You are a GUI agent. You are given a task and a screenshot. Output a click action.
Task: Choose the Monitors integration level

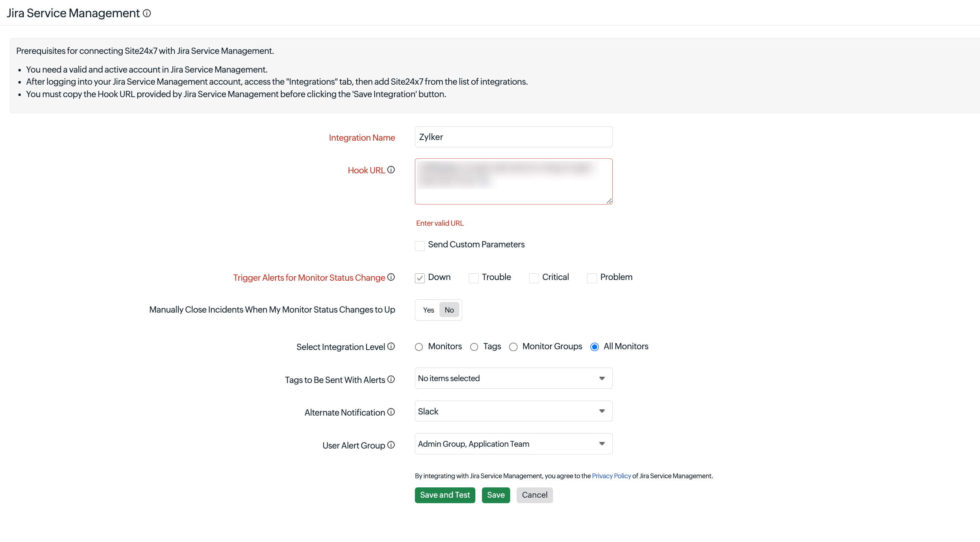419,347
